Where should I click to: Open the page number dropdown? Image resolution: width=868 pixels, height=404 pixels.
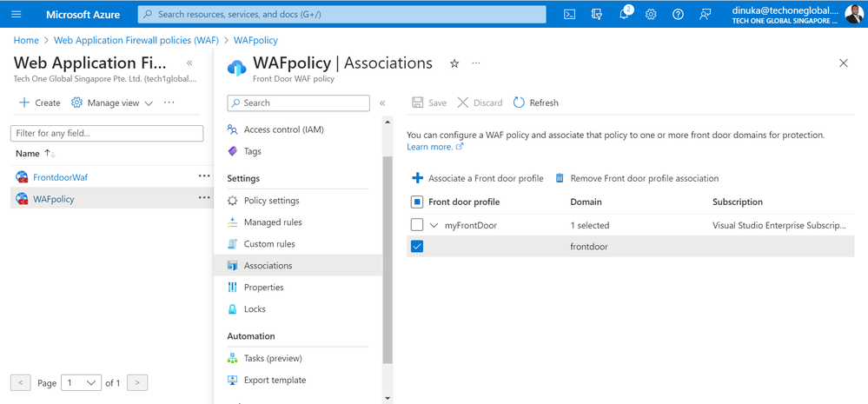(82, 382)
